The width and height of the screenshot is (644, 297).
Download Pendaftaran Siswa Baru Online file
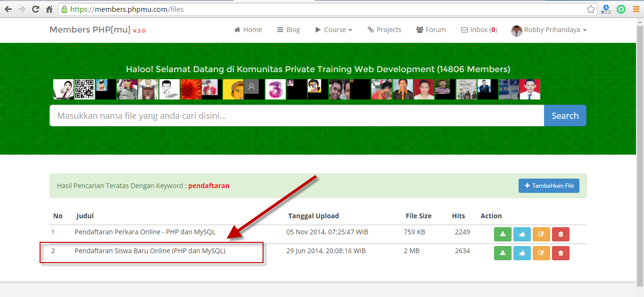pyautogui.click(x=503, y=253)
